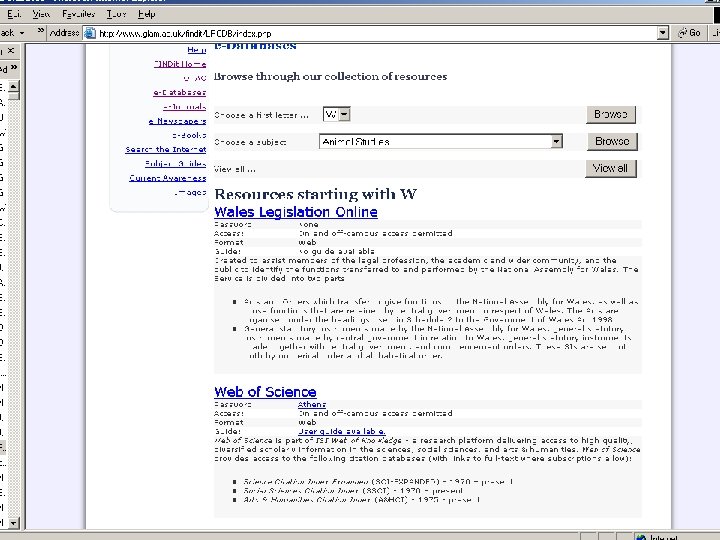Viewport: 720px width, 540px height.
Task: Click the Go button
Action: pos(690,33)
